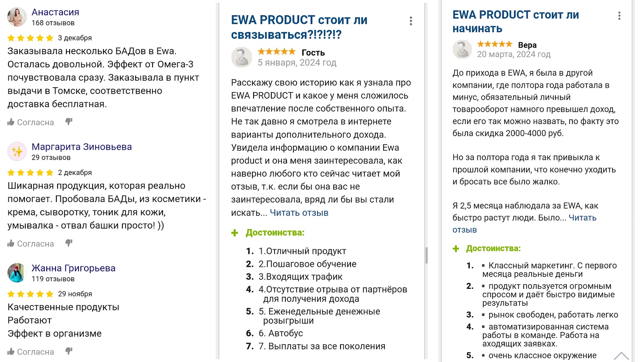Open three-dot menu on 'начинать' review
The width and height of the screenshot is (644, 362).
pos(619,16)
